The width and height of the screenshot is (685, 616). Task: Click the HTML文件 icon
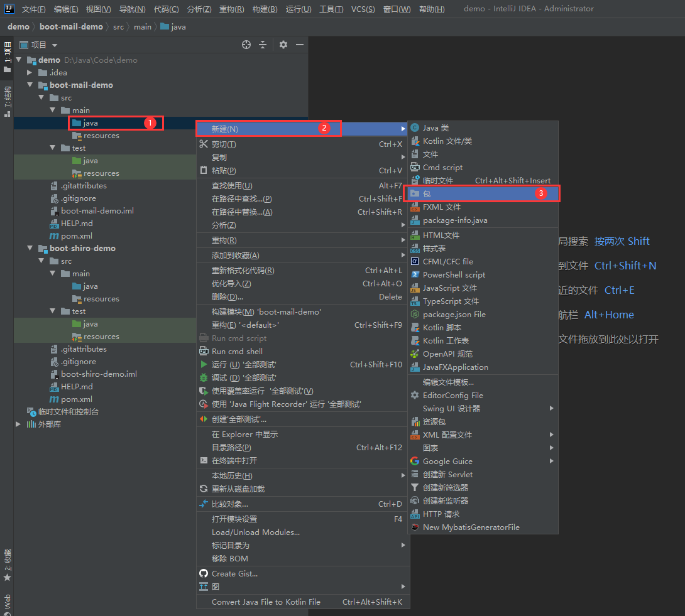(x=415, y=235)
